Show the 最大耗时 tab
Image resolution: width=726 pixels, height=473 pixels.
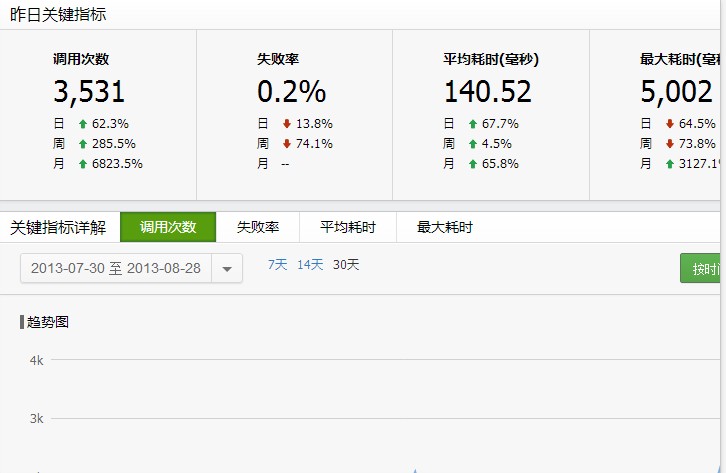pos(444,227)
